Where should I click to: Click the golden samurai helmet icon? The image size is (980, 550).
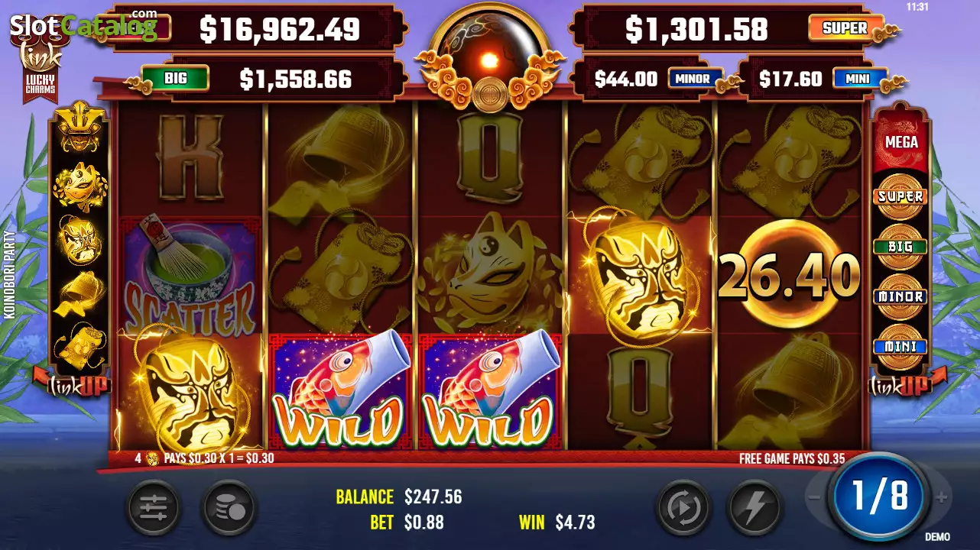click(x=80, y=130)
